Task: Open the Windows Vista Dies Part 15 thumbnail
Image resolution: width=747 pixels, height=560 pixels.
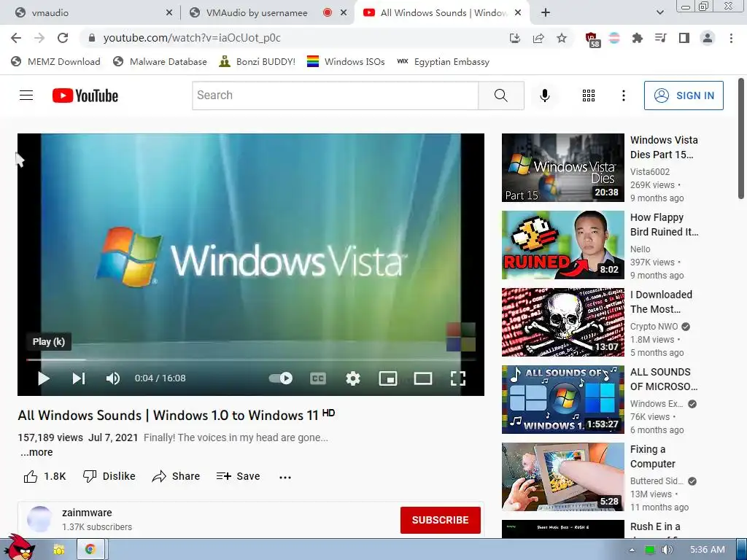Action: pyautogui.click(x=562, y=168)
